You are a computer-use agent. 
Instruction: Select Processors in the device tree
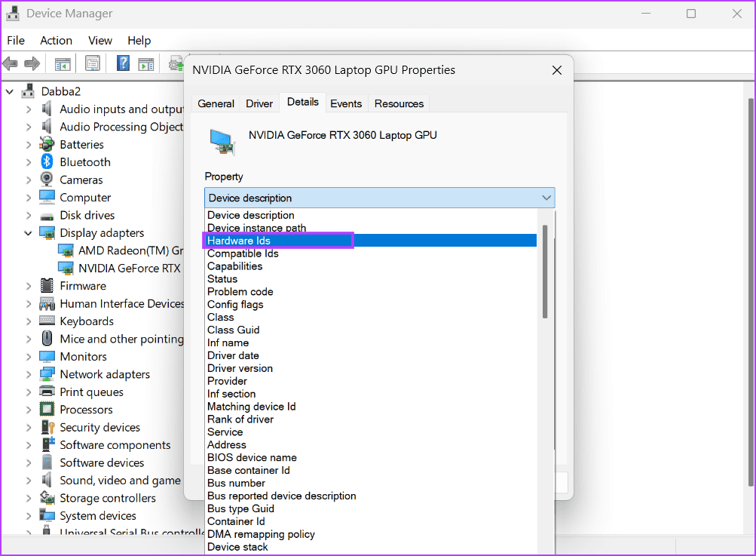pos(87,409)
